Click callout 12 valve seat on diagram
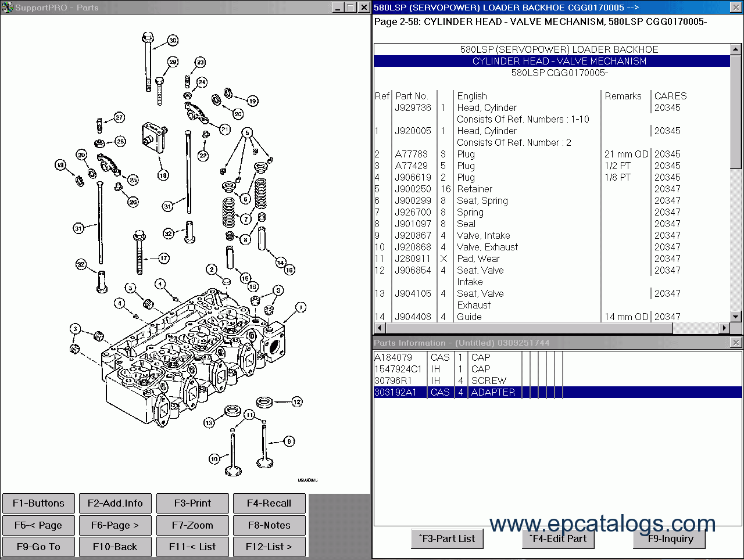The height and width of the screenshot is (560, 744). [297, 401]
